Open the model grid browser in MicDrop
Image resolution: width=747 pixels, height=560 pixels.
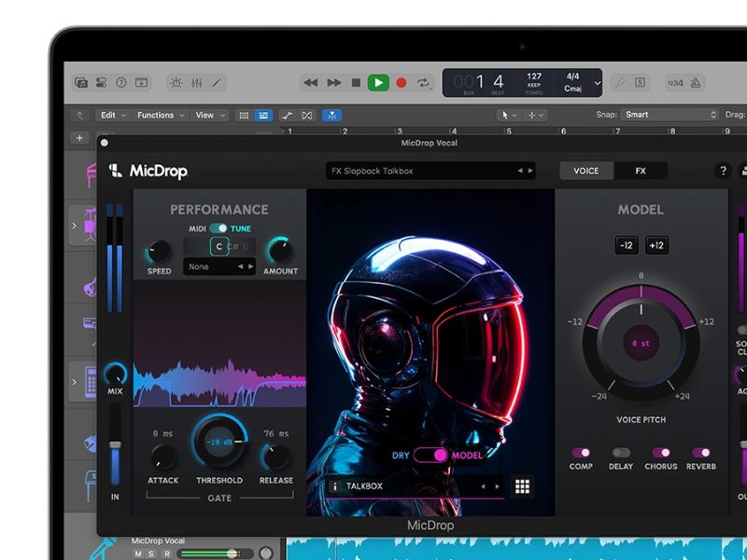pos(521,486)
